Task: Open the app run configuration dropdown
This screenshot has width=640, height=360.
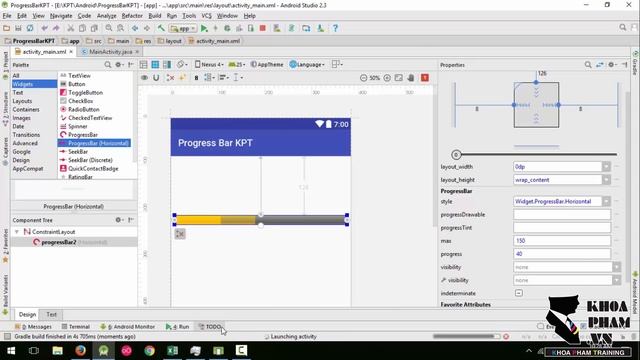Action: pyautogui.click(x=183, y=29)
